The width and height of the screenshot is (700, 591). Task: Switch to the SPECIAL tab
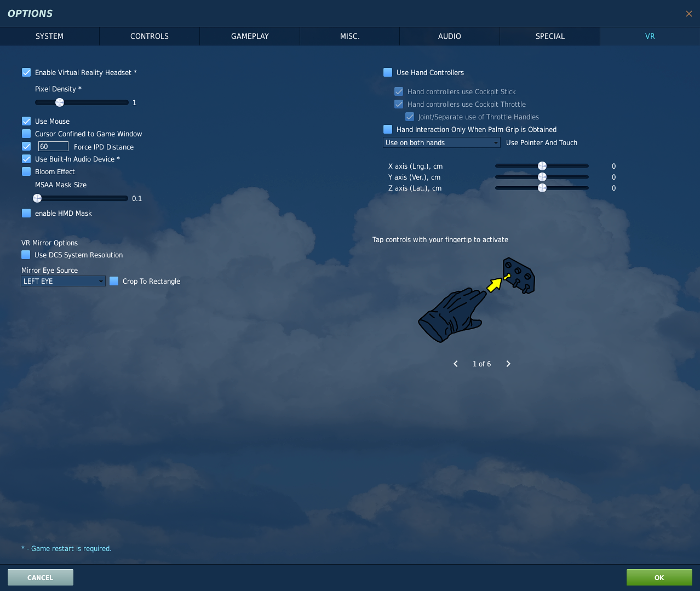click(550, 36)
